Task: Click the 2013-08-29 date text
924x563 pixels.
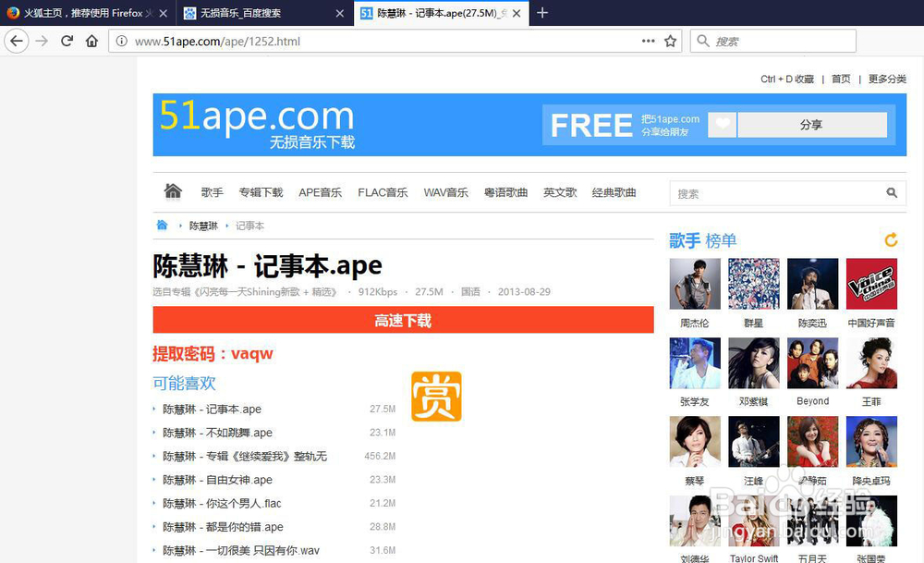Action: (x=524, y=292)
